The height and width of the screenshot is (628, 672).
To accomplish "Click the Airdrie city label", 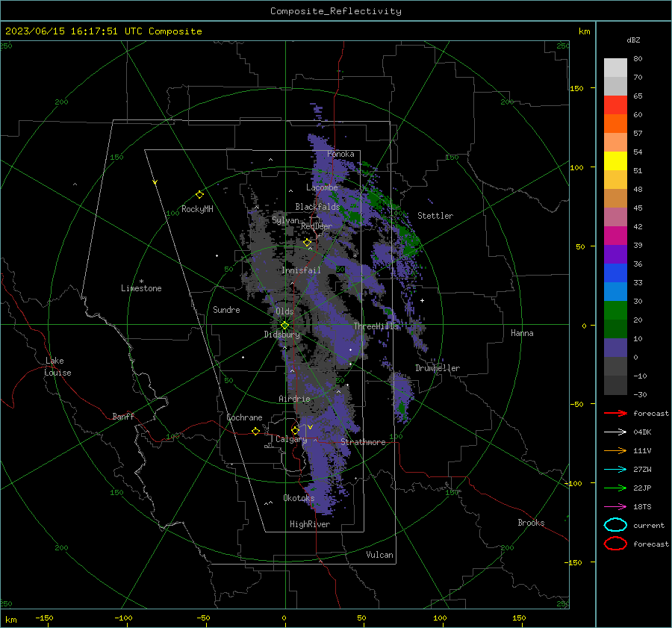I will 294,399.
